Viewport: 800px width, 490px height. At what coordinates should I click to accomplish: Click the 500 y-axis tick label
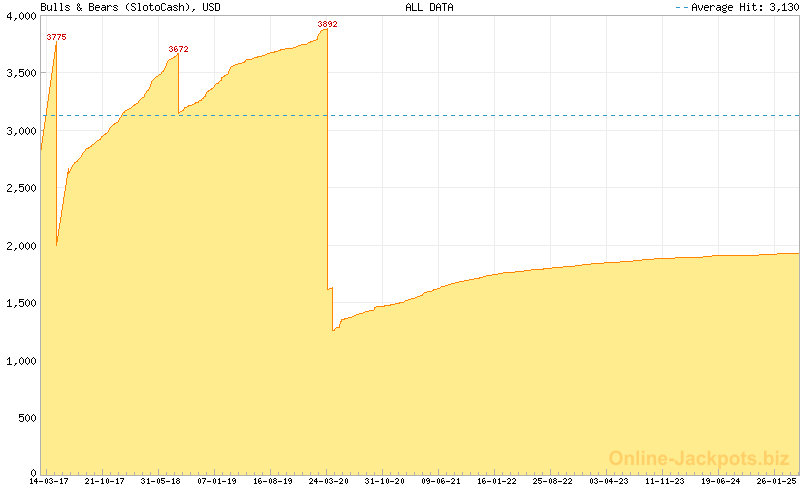pyautogui.click(x=25, y=416)
